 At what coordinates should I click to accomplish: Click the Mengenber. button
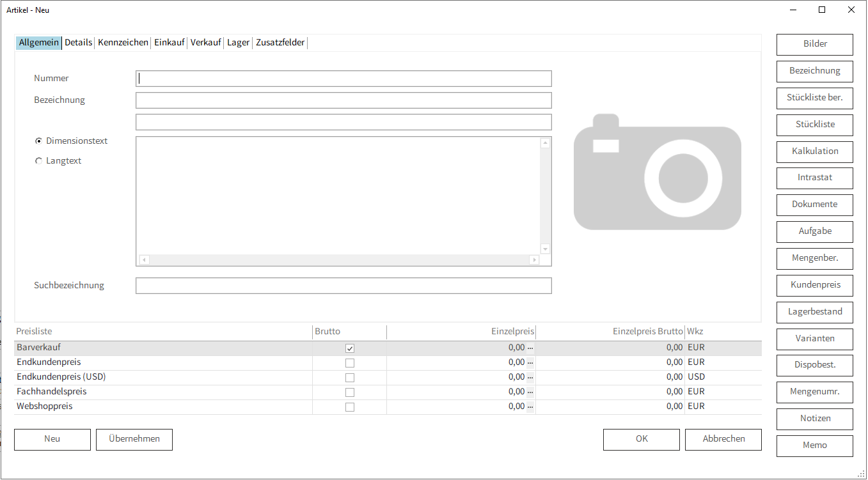(x=815, y=258)
